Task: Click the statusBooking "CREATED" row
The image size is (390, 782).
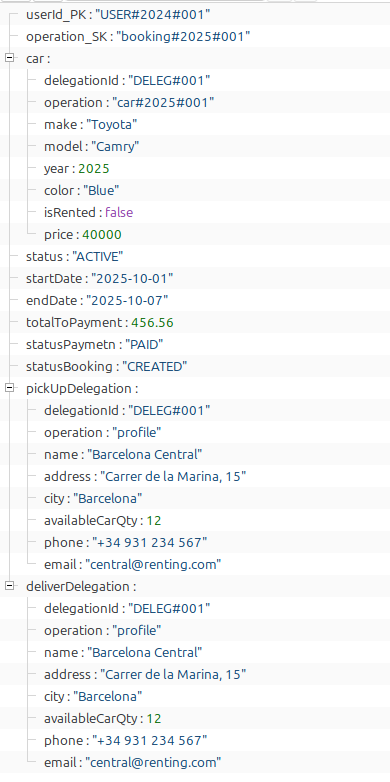Action: coord(195,367)
